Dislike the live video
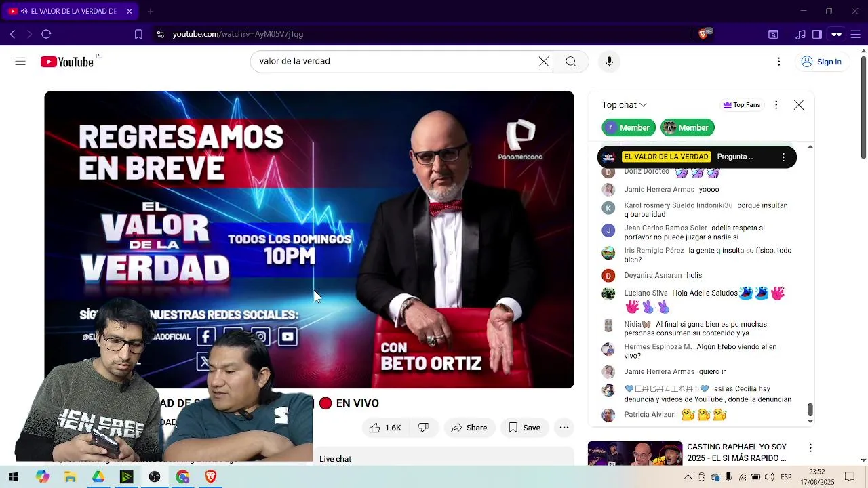This screenshot has width=868, height=488. coord(424,428)
